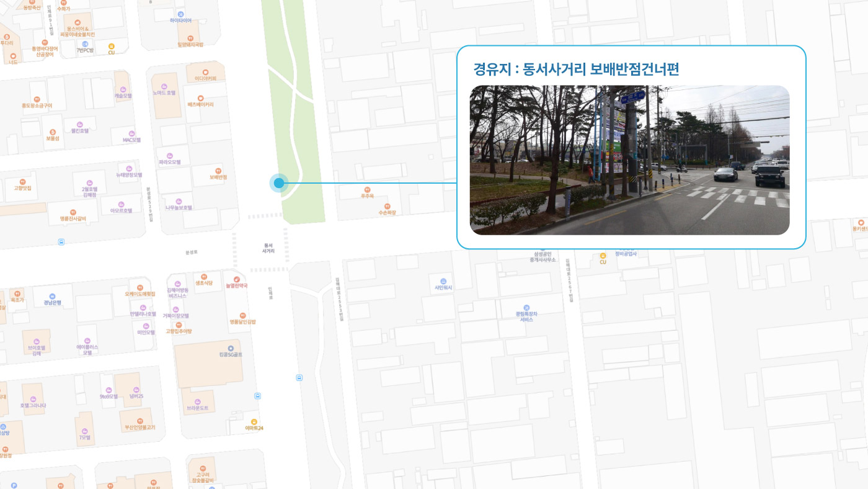
Task: Select the 부산언양불고기 restaurant icon
Action: 139,421
